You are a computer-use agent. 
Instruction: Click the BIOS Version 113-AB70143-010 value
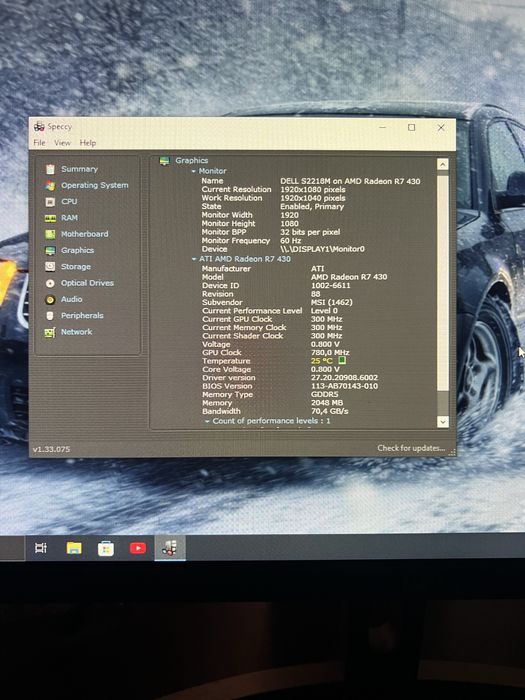click(344, 386)
